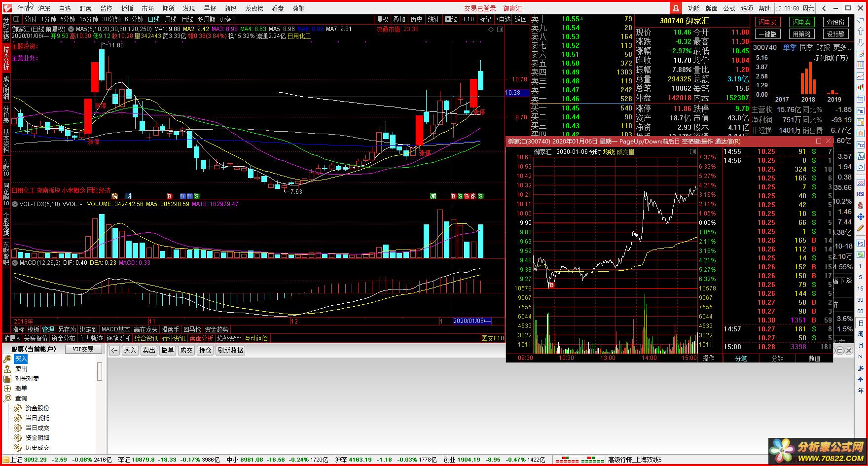868x466 pixels.
Task: Expand the stock name 御家汇 indicator dropdown
Action: tap(71, 29)
